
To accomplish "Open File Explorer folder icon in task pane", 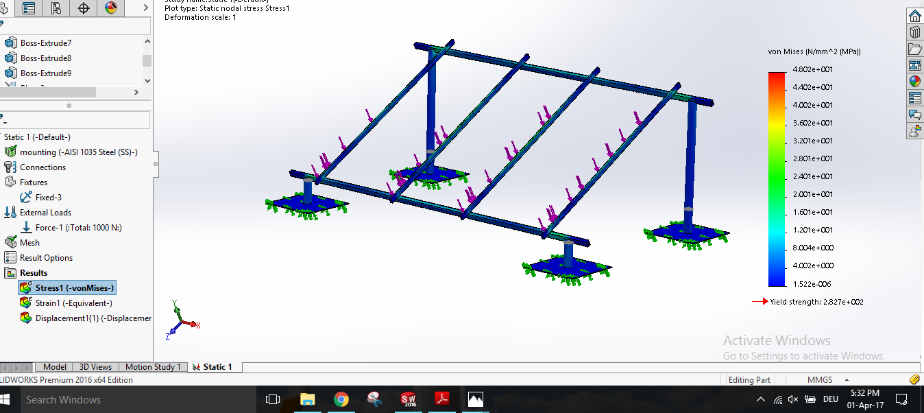I will point(914,48).
